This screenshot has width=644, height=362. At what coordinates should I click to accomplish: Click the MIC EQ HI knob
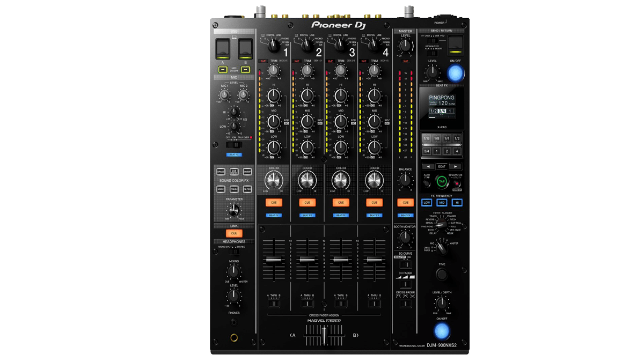coord(234,112)
